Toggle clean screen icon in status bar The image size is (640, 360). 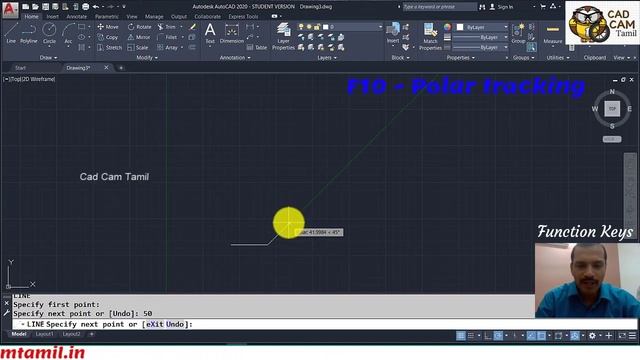tap(622, 336)
